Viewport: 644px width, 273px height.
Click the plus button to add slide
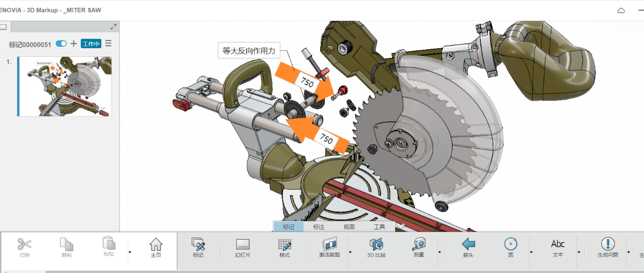74,44
